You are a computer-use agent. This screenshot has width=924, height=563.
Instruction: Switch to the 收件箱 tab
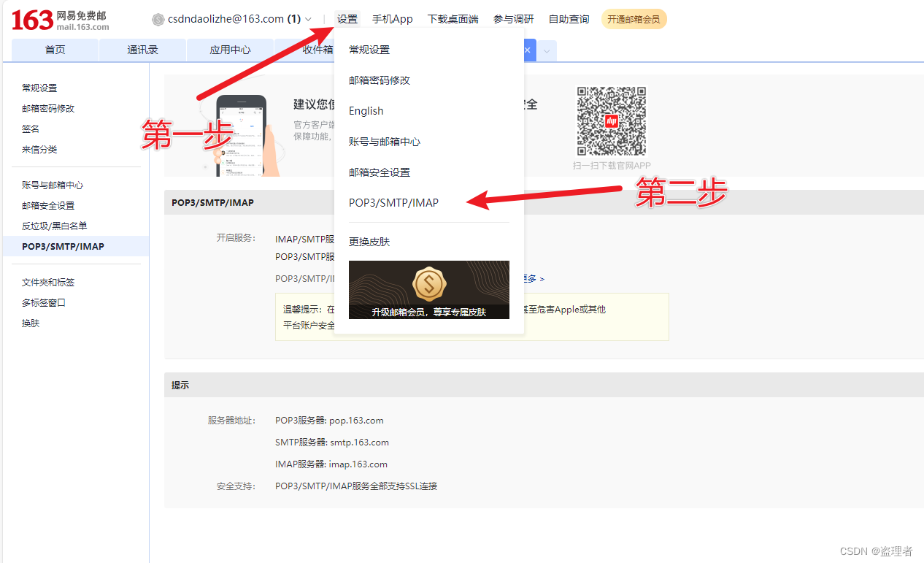(x=318, y=50)
